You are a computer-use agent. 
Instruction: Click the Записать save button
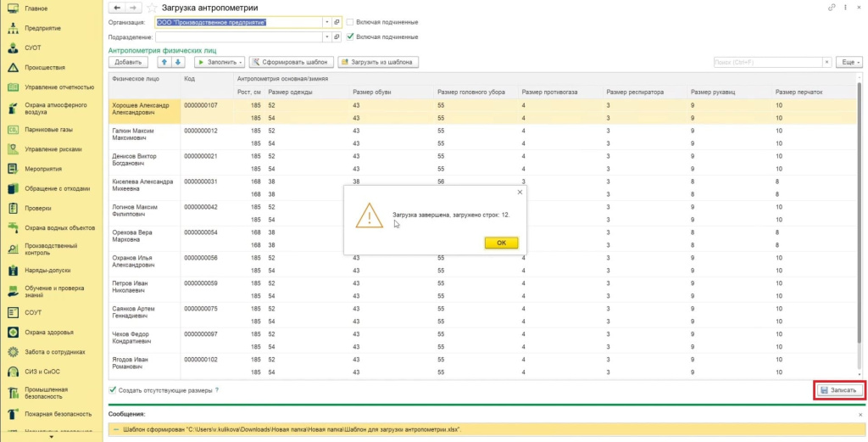(841, 390)
